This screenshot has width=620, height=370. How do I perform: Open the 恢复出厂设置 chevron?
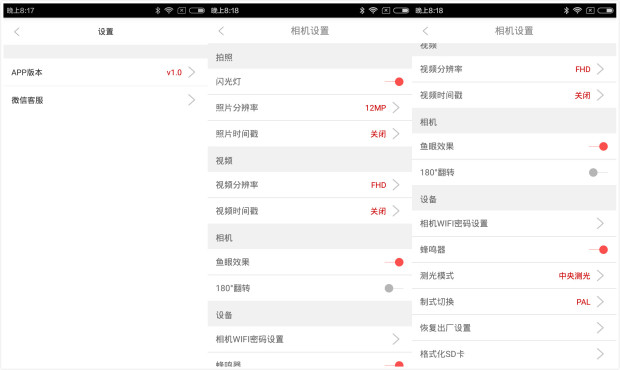click(600, 328)
